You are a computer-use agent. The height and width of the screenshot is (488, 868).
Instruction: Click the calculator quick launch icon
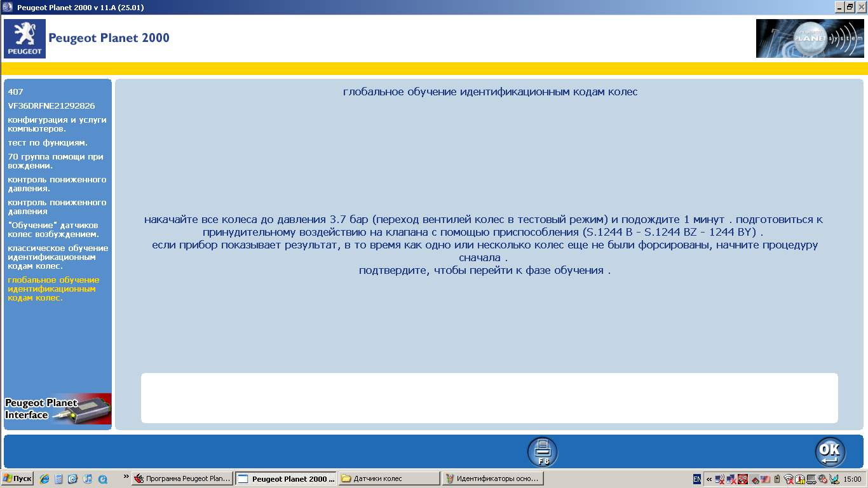(x=58, y=479)
